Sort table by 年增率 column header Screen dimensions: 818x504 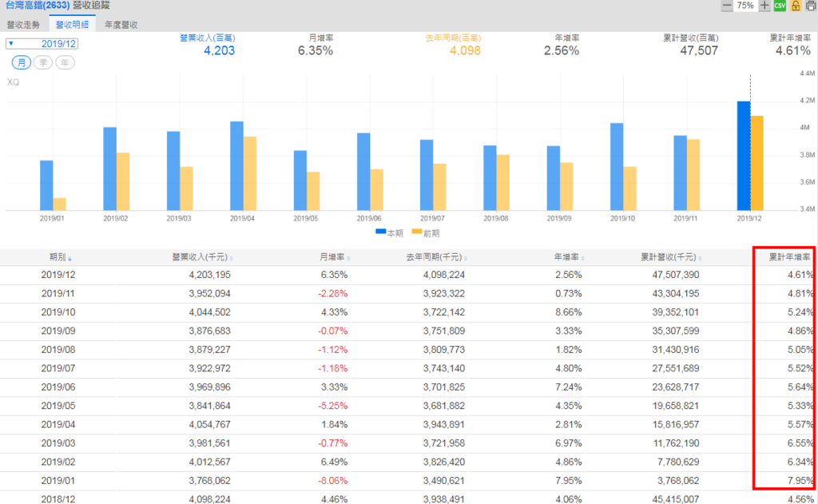pos(569,257)
